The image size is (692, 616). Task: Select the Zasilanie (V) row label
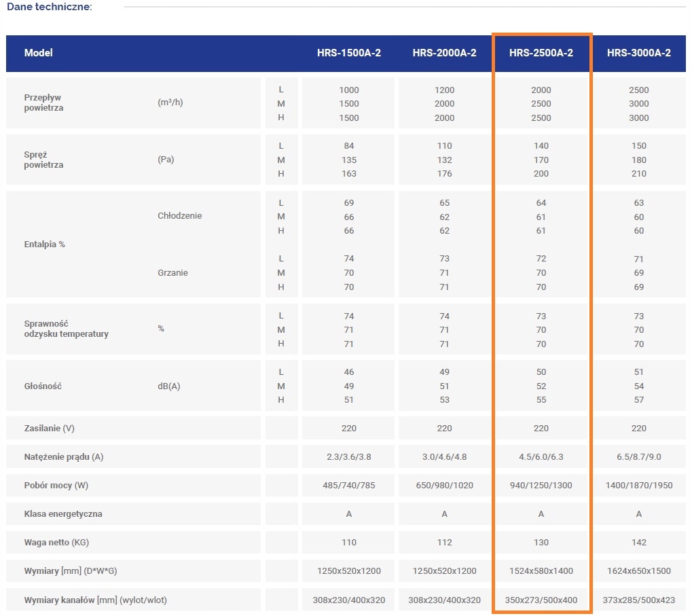(x=49, y=428)
